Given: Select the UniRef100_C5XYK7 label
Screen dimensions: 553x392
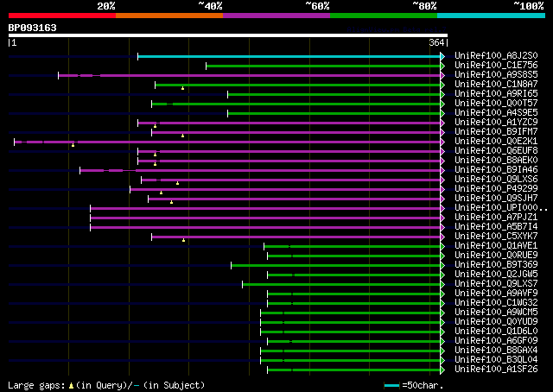Looking at the screenshot, I should pyautogui.click(x=496, y=237).
